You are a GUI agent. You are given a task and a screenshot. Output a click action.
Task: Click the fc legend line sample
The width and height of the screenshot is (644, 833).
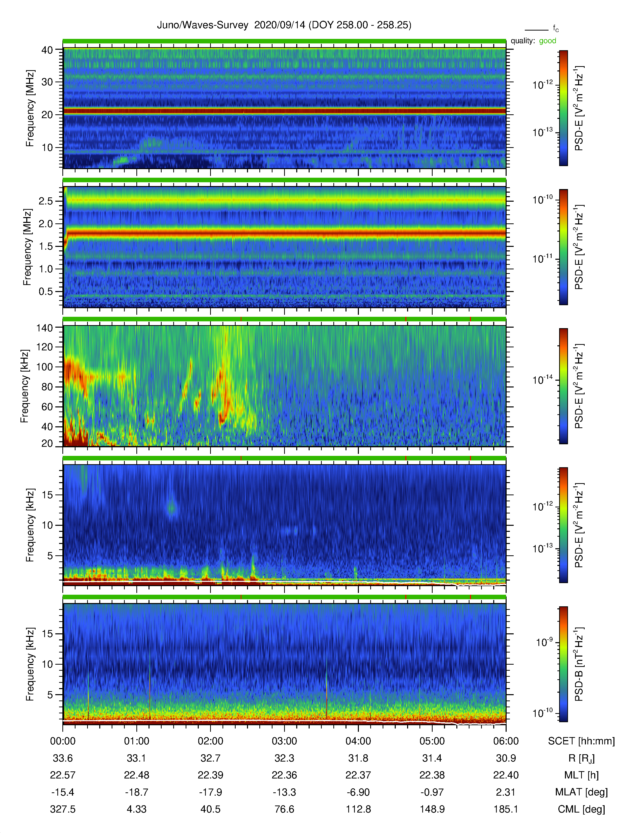[x=536, y=30]
